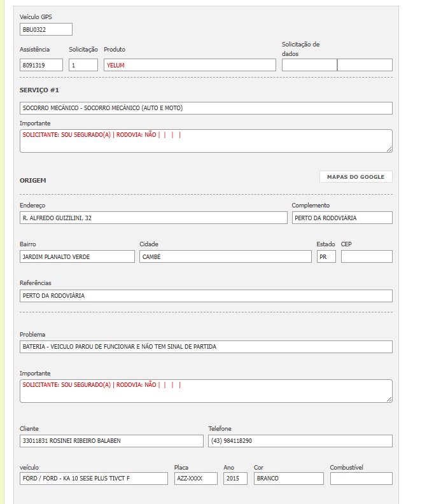Focus the Cliente name field
427x504 pixels.
pyautogui.click(x=111, y=441)
